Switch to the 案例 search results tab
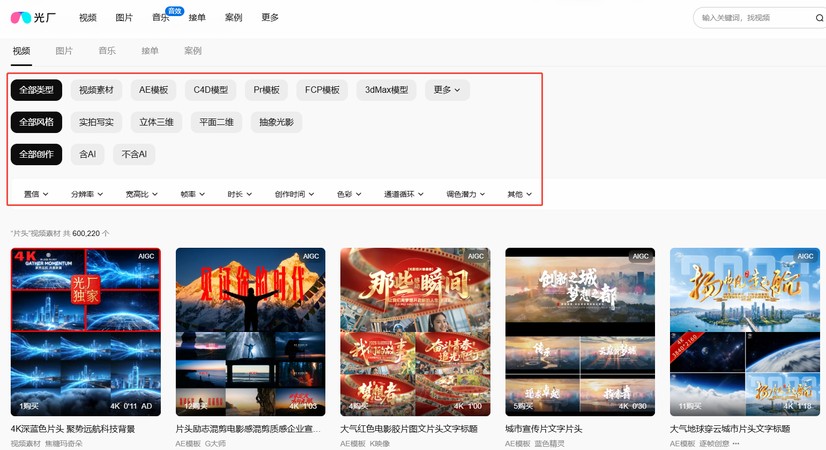 [193, 51]
